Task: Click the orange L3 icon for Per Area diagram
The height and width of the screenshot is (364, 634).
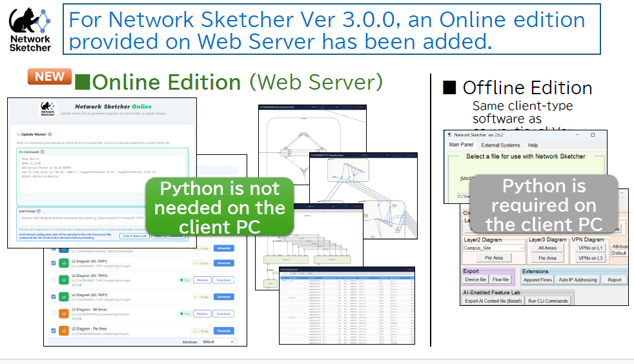Action: pos(64,331)
